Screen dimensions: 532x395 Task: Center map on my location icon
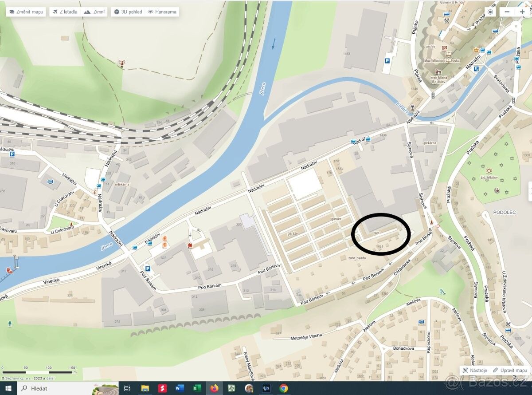coord(490,12)
